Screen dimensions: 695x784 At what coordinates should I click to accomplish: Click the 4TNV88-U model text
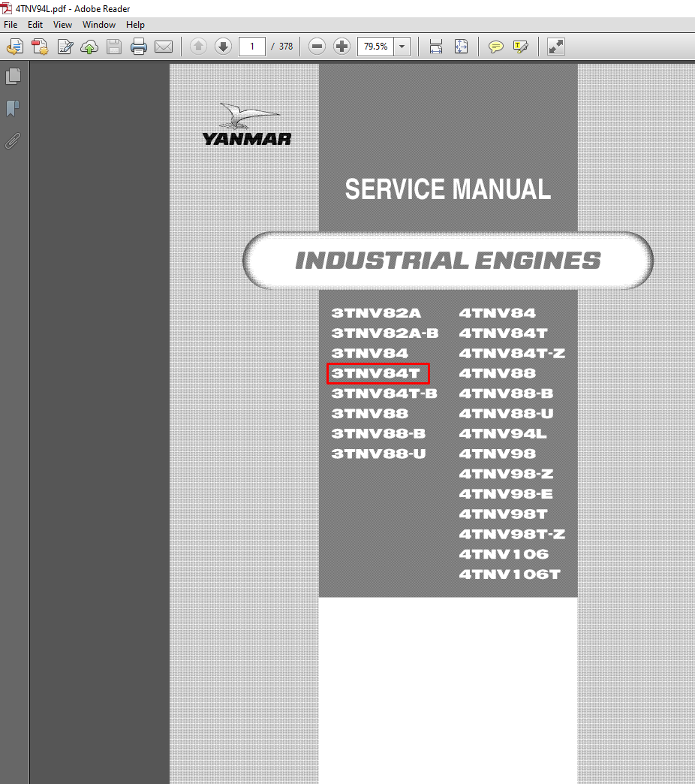tap(506, 414)
